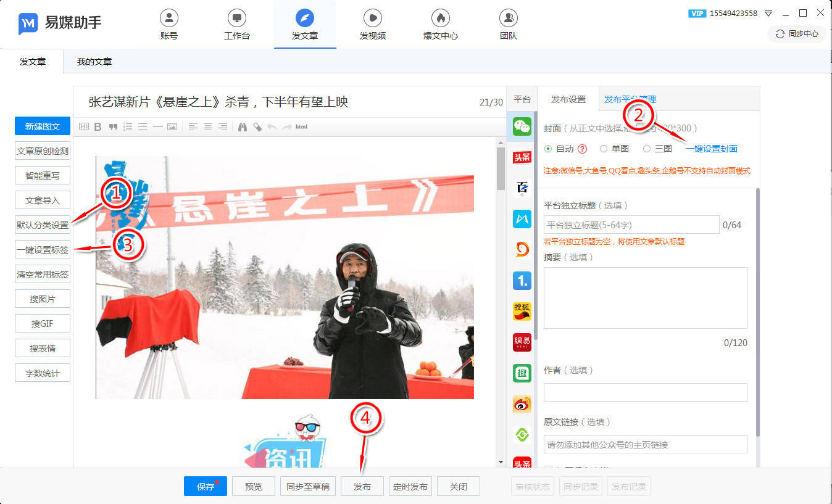Select the Yidian '1.' platform icon

[x=522, y=281]
